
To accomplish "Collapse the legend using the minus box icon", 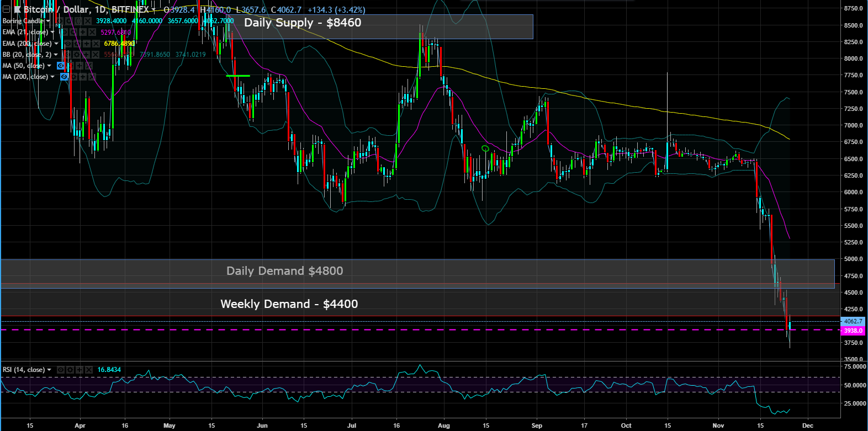I will pos(6,9).
